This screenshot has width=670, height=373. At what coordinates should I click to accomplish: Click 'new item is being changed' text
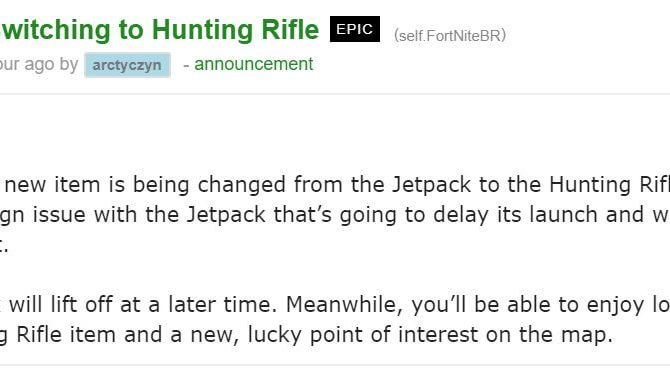(x=145, y=185)
